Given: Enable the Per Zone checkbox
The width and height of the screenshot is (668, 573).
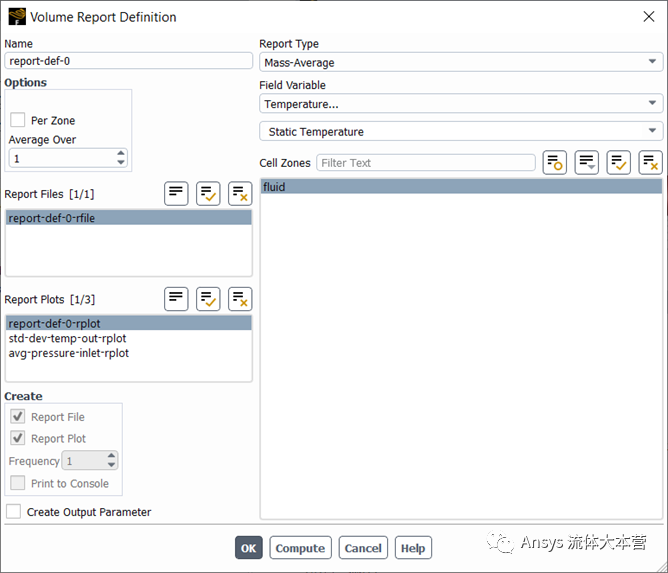Looking at the screenshot, I should [x=18, y=120].
